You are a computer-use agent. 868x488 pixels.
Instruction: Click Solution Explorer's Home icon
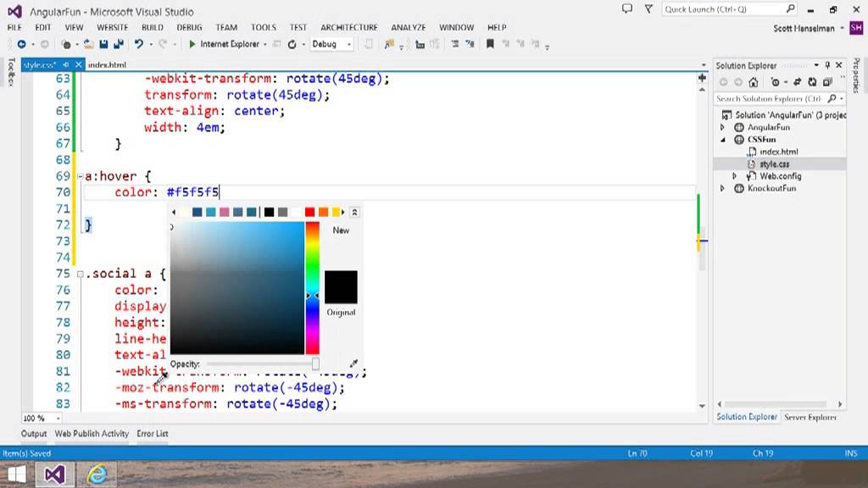tap(753, 82)
